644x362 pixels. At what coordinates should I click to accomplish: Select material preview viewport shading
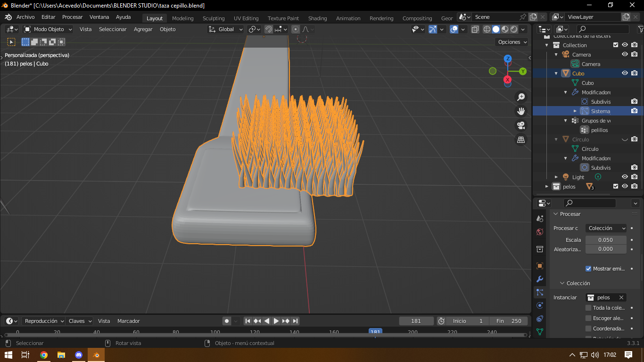click(x=505, y=29)
